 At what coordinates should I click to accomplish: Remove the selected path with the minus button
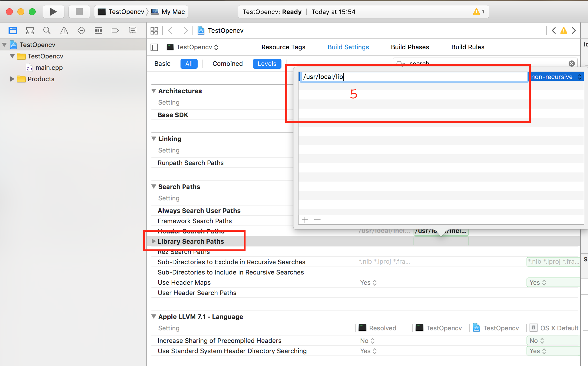click(317, 220)
